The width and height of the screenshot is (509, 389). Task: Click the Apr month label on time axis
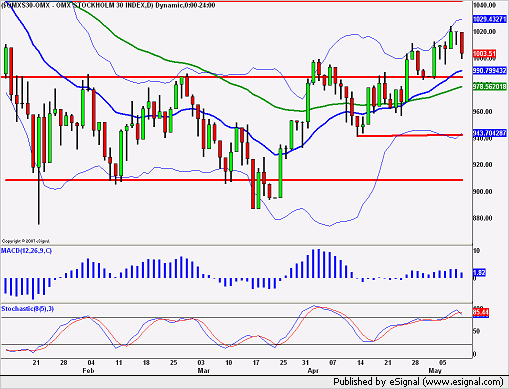313,371
